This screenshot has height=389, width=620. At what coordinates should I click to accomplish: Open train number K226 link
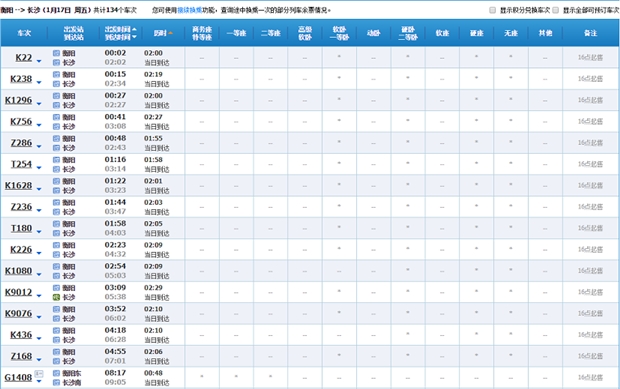21,250
